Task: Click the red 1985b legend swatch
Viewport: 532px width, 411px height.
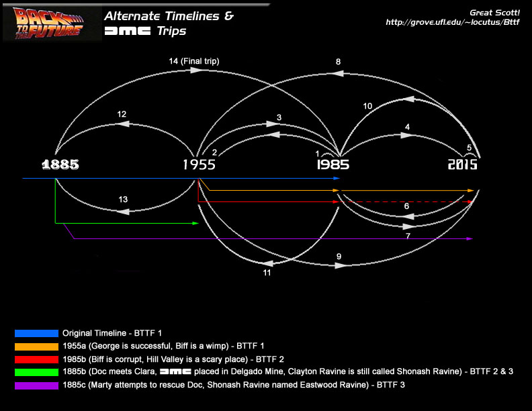Action: pos(37,359)
